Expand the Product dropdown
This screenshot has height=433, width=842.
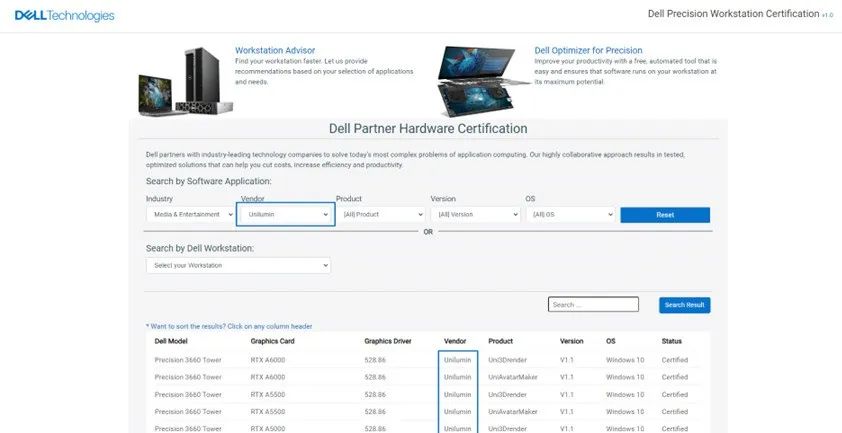tap(380, 215)
